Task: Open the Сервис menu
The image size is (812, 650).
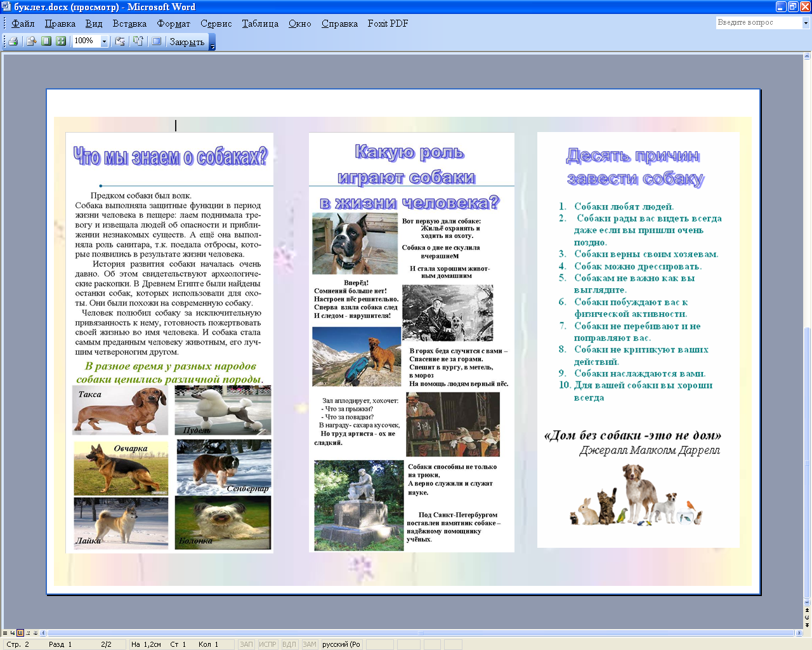Action: pyautogui.click(x=216, y=23)
